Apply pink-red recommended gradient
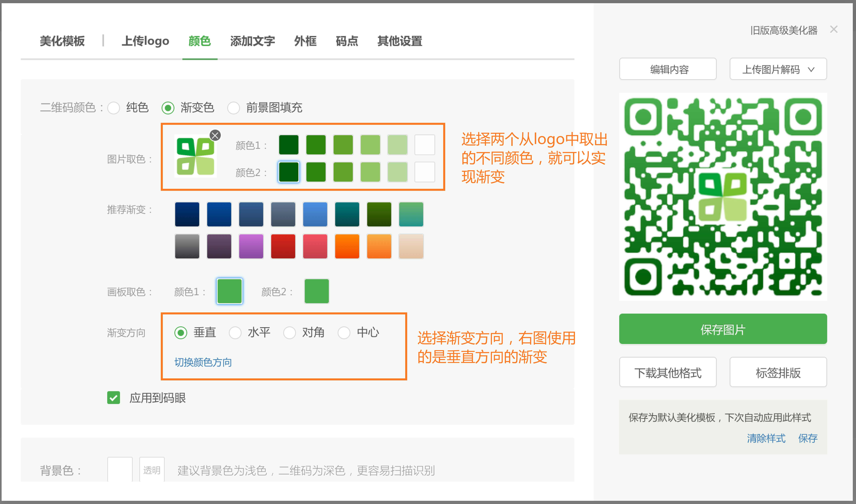856x504 pixels. tap(315, 246)
